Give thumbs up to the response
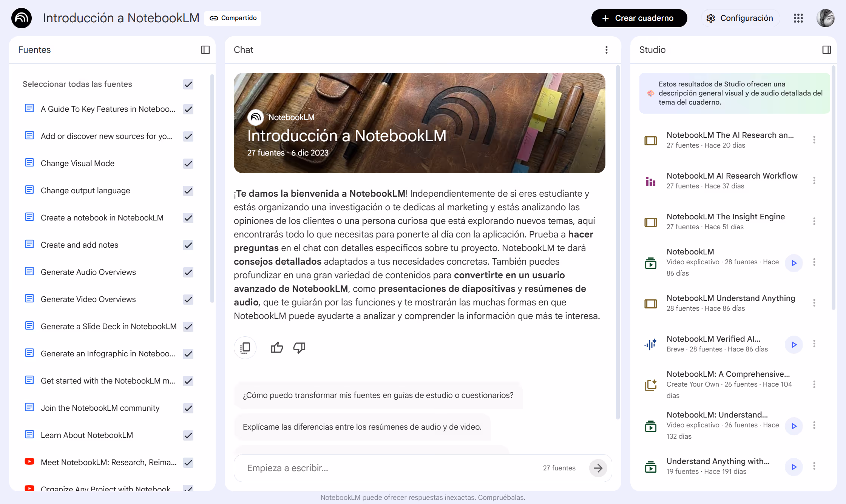846x504 pixels. (277, 348)
